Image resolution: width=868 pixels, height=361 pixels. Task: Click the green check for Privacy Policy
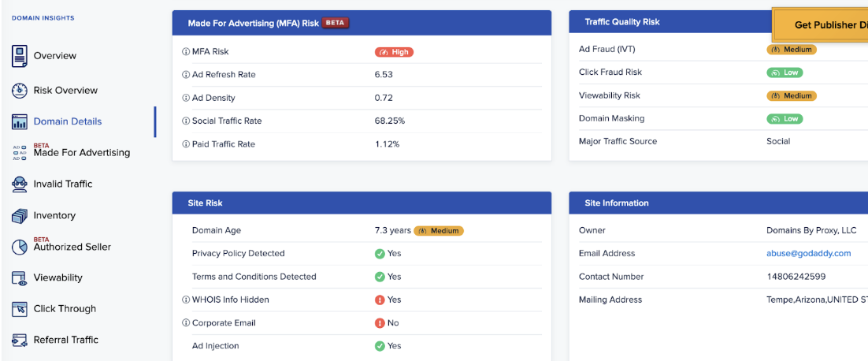tap(380, 254)
